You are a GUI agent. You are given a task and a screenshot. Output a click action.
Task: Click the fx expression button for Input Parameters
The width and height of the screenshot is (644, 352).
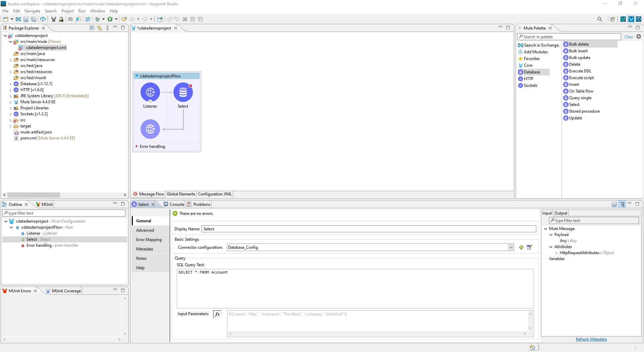pos(217,314)
